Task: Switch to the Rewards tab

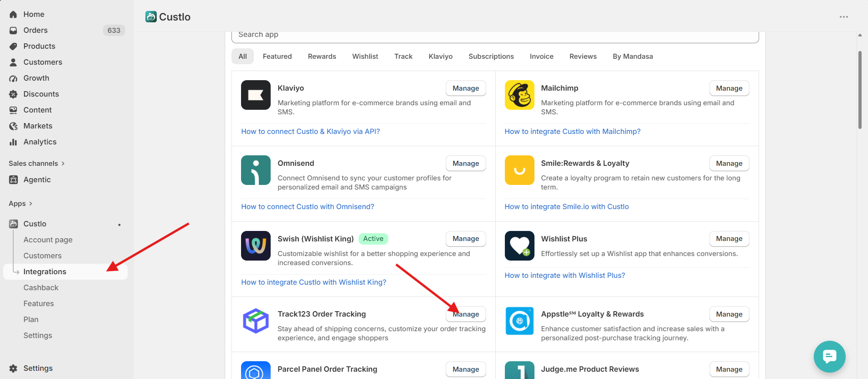Action: (322, 56)
